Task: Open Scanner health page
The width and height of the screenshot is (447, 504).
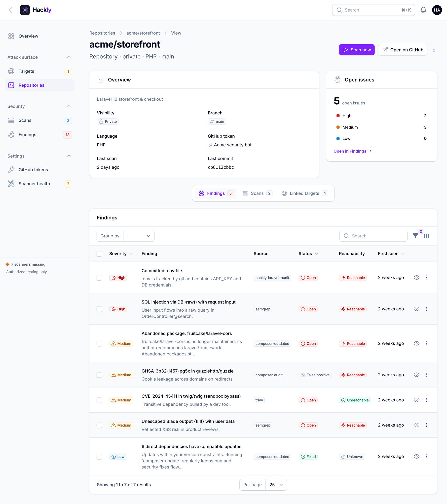Action: 40,184
